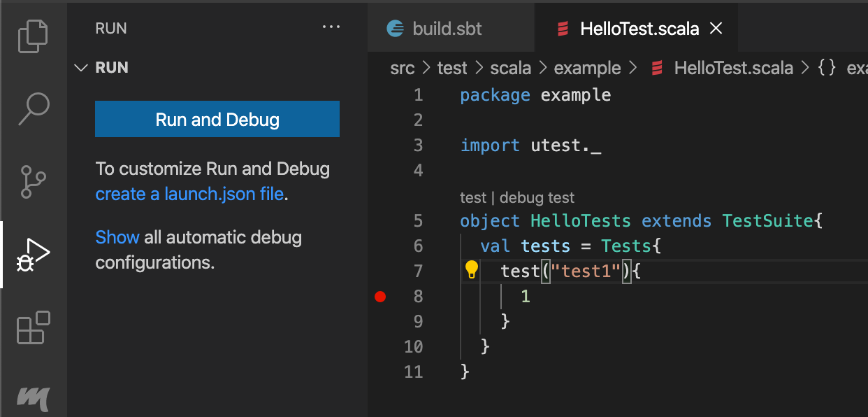Open the Search view icon

point(33,108)
